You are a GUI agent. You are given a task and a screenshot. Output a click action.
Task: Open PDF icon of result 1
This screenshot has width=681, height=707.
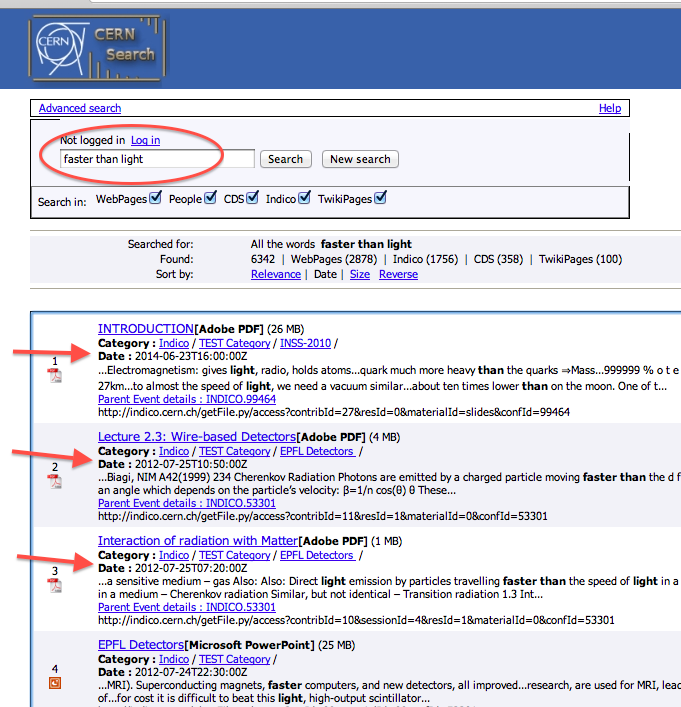pos(55,376)
